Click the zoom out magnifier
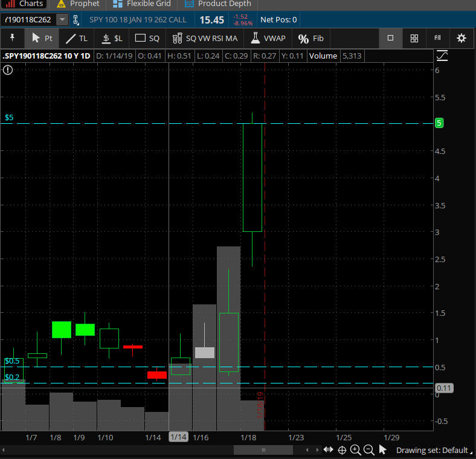The image size is (476, 459). coord(368,450)
